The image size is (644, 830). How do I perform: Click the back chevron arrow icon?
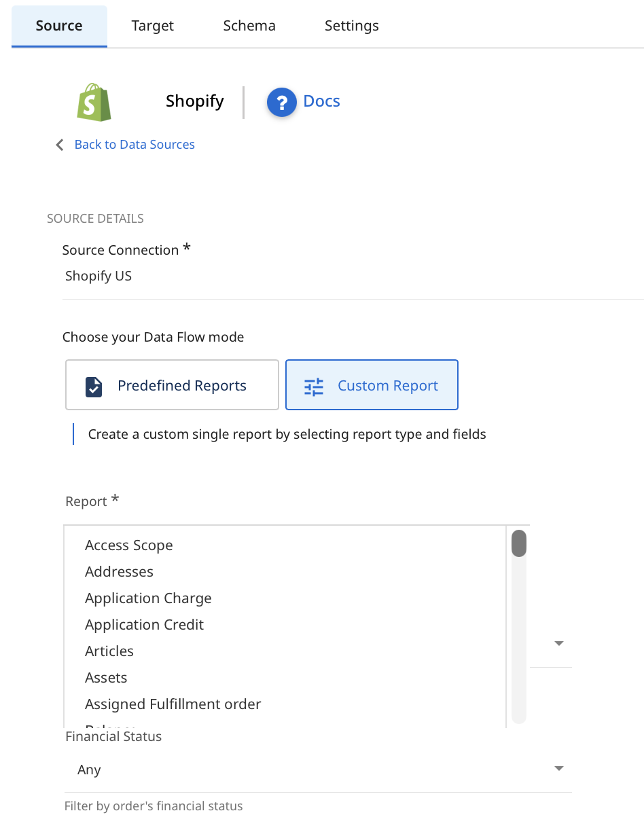pyautogui.click(x=60, y=145)
